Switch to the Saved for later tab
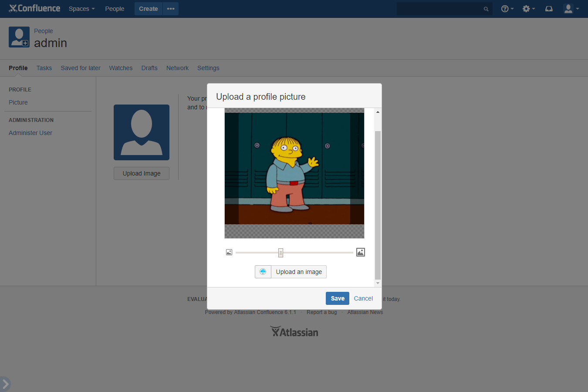588x392 pixels. point(81,68)
